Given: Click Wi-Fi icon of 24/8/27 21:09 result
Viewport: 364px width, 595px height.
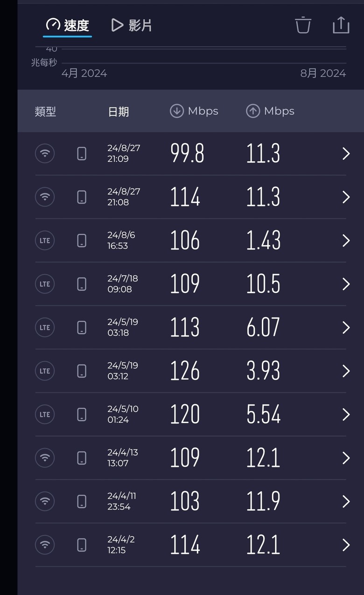Looking at the screenshot, I should 45,154.
